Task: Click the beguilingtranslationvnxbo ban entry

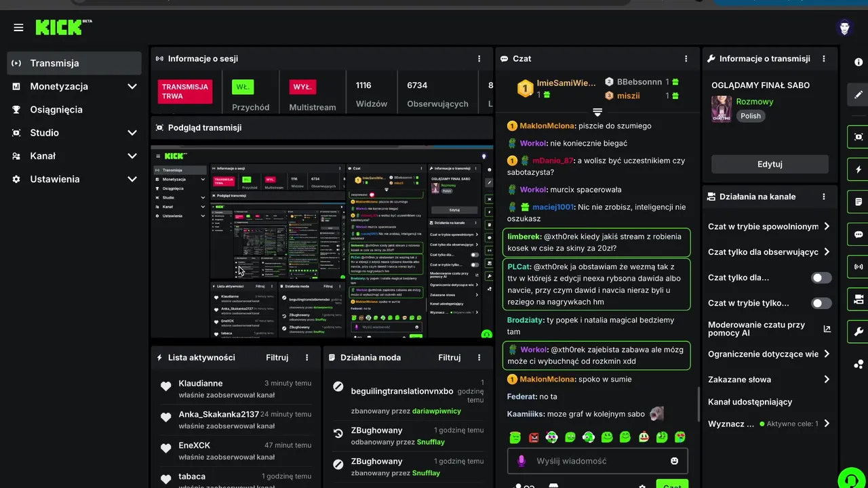Action: coord(408,396)
